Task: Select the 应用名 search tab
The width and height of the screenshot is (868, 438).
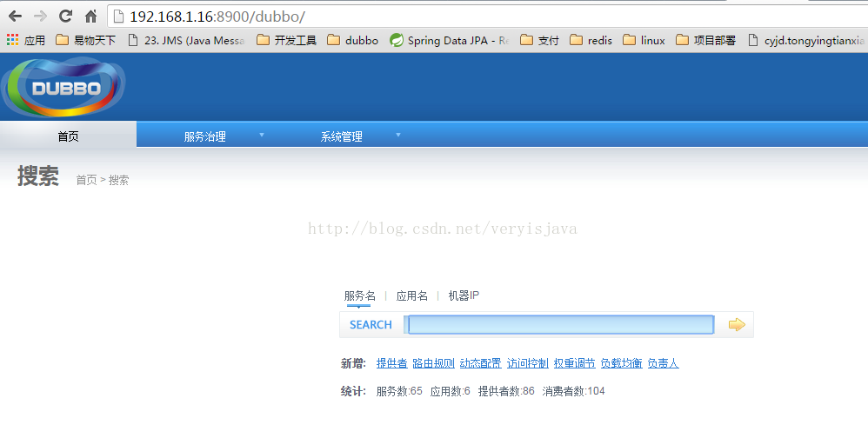Action: 412,295
